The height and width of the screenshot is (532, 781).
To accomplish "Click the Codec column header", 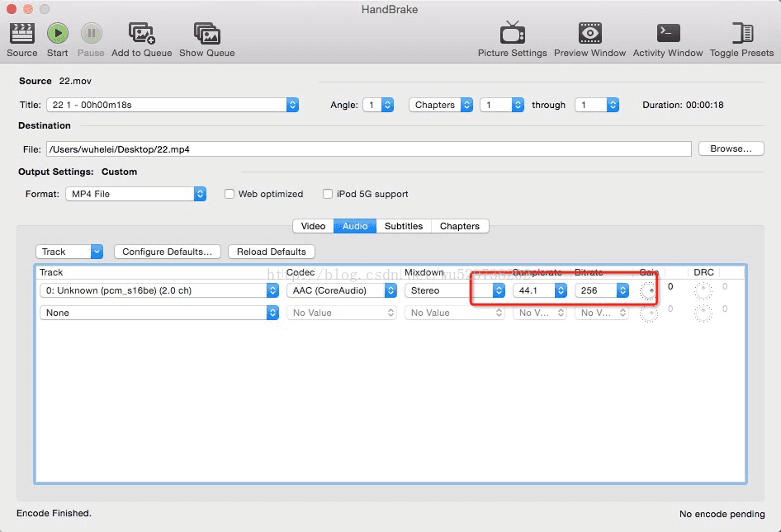I will pyautogui.click(x=301, y=272).
